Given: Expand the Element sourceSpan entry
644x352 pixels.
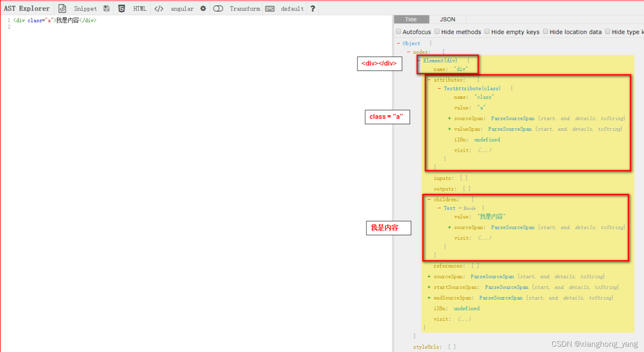Looking at the screenshot, I should point(429,277).
